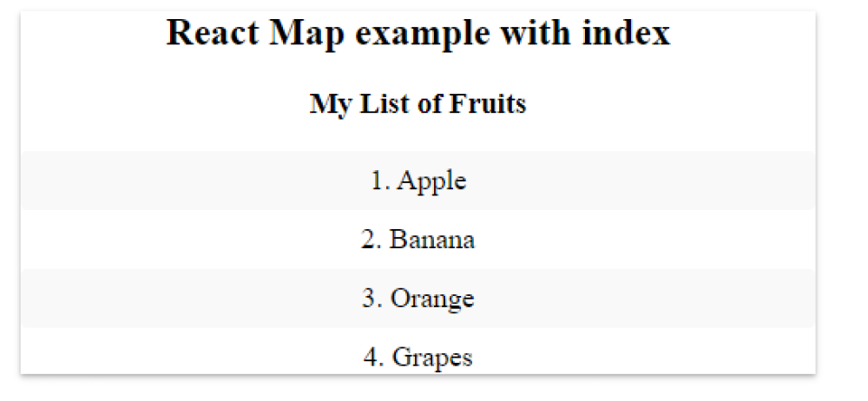Click the number "2." before Banana

(x=371, y=239)
